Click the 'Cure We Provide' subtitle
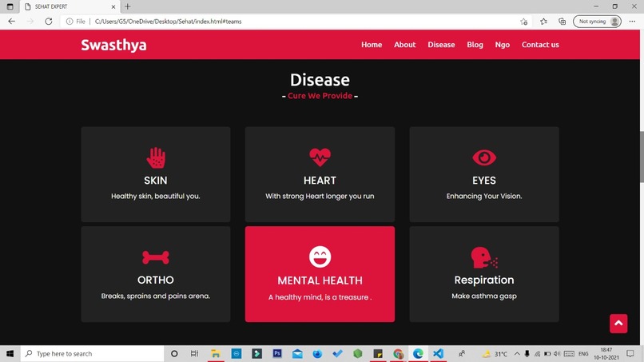 (320, 96)
